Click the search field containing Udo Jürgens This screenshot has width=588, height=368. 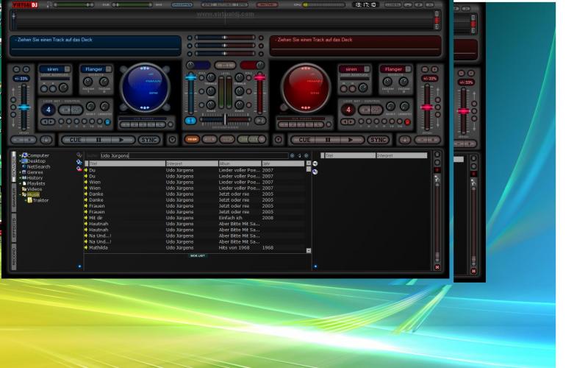pyautogui.click(x=194, y=155)
